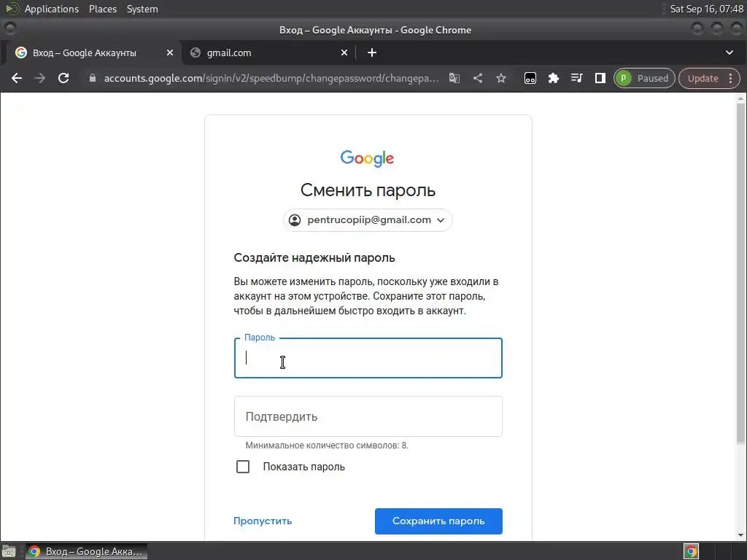Screen dimensions: 747x560
Task: Click the page vertical scrollbar
Action: tap(740, 274)
